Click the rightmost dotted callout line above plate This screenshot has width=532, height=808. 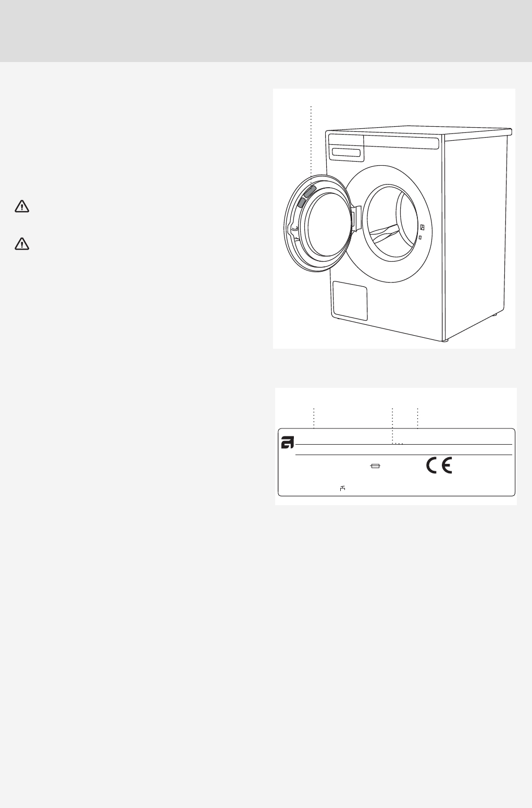[418, 419]
